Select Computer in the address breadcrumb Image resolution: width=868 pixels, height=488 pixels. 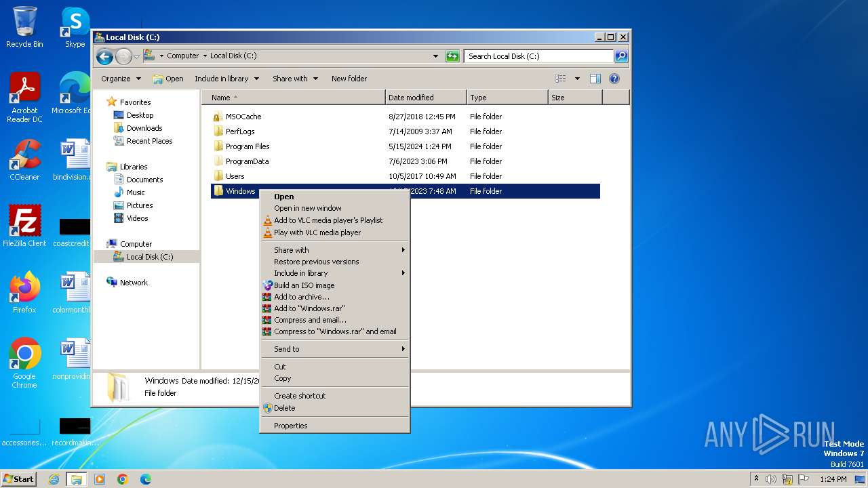point(183,56)
